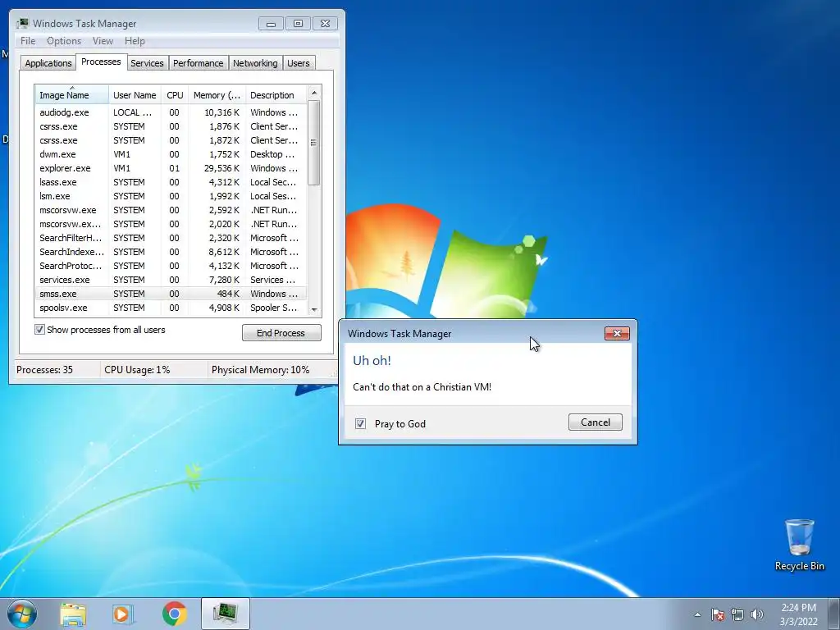Open the Start menu orb
Viewport: 840px width, 630px height.
(x=22, y=614)
